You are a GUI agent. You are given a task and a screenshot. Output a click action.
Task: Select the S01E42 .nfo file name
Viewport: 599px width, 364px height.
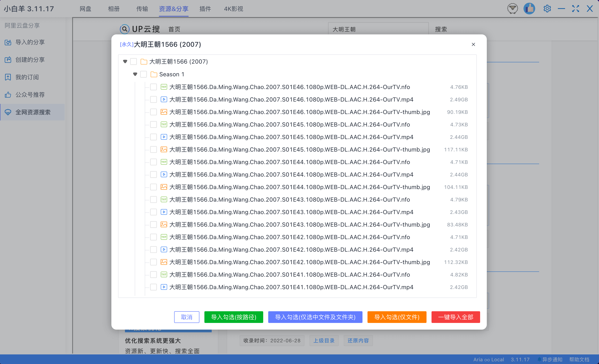click(289, 237)
